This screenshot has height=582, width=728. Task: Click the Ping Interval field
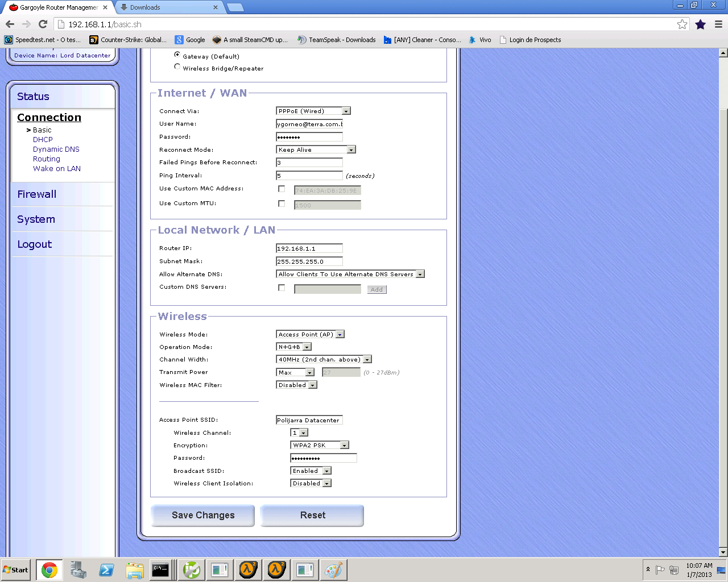[309, 176]
